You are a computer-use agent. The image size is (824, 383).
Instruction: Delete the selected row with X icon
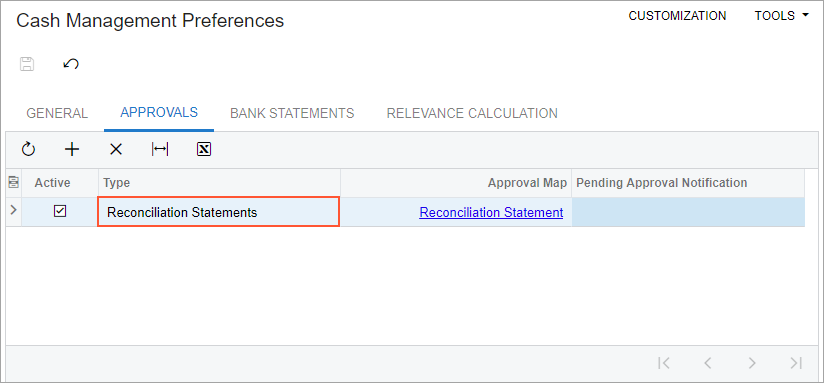click(x=116, y=150)
